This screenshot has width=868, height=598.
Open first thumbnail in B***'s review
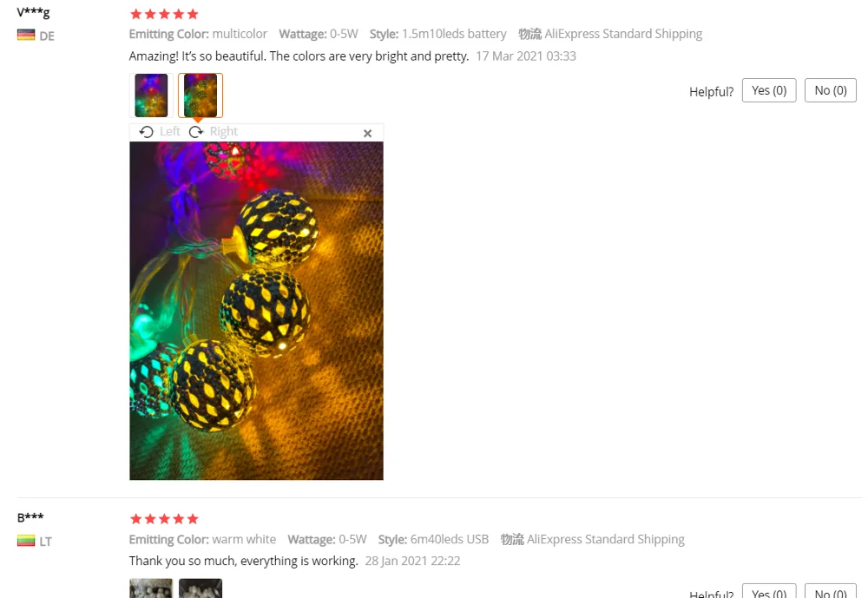151,588
